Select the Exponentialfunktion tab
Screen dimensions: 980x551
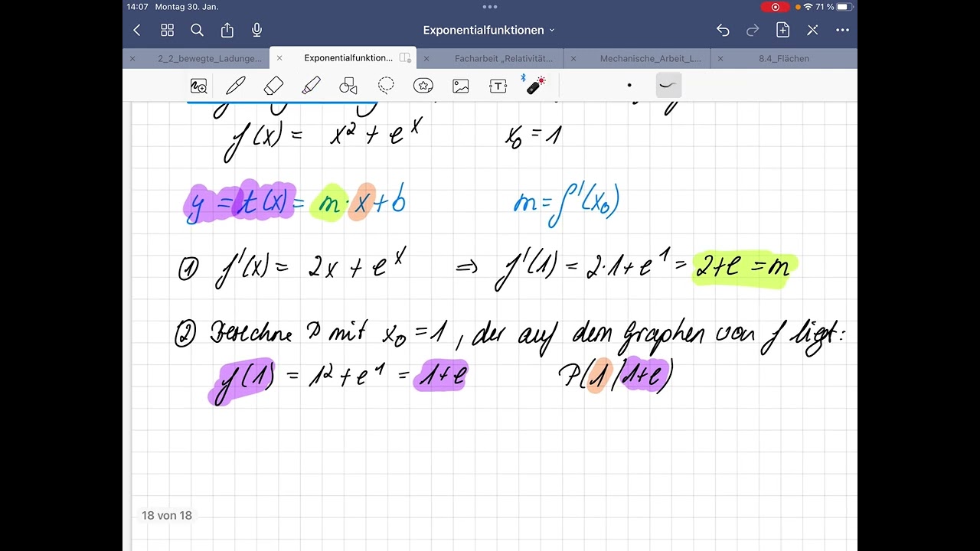point(348,58)
